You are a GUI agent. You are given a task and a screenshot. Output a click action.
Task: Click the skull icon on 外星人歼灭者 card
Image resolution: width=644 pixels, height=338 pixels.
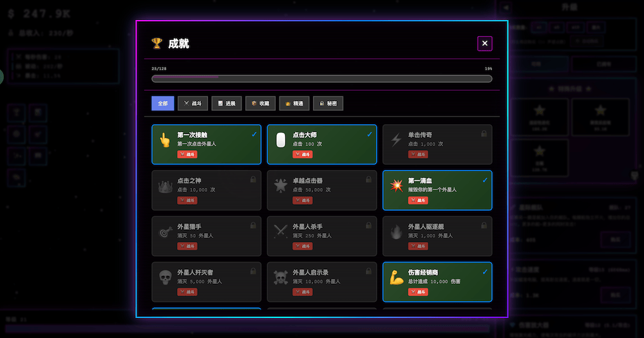[164, 278]
